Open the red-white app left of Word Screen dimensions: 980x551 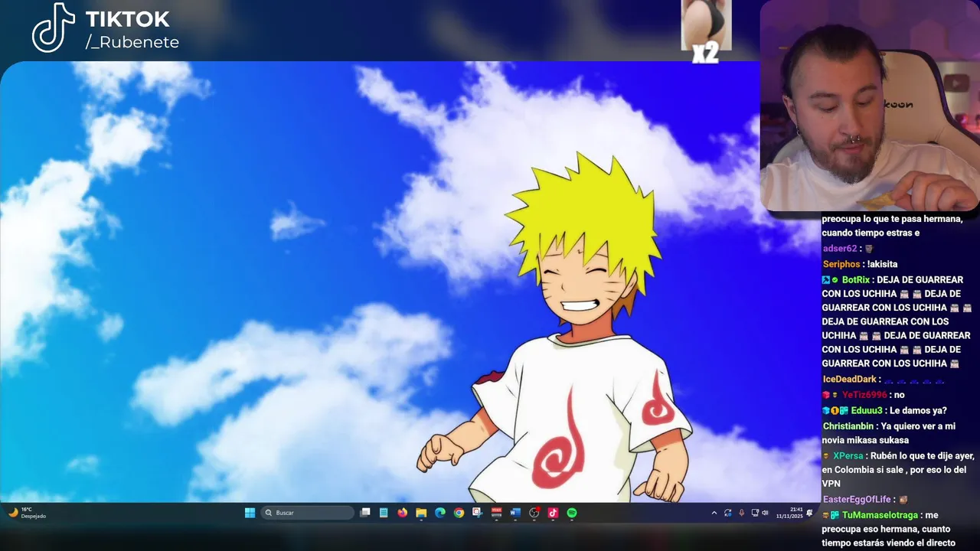[497, 513]
